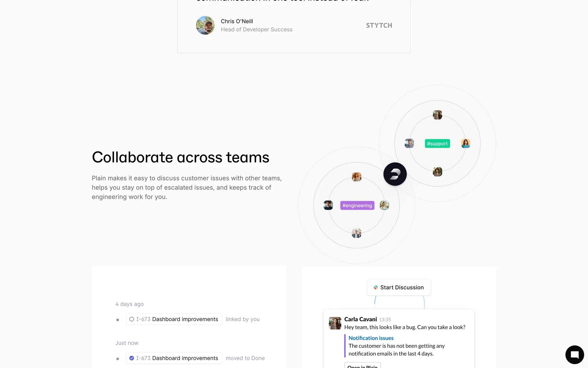
Task: Click the top avatar in the support circle
Action: tap(437, 115)
